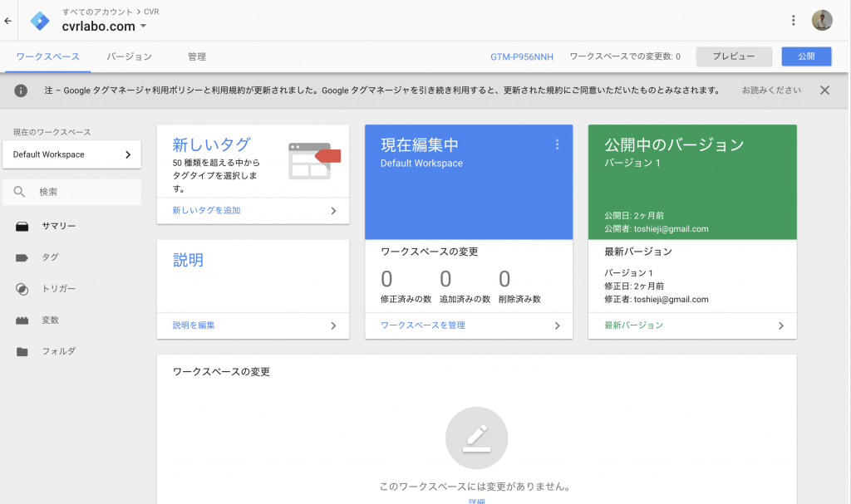Open the three-dot menu on 現在編集中 card
The image size is (851, 504).
pyautogui.click(x=557, y=144)
